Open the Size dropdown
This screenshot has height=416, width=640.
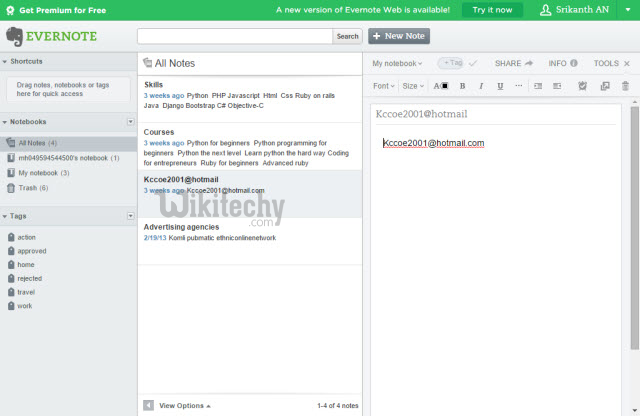pyautogui.click(x=411, y=86)
